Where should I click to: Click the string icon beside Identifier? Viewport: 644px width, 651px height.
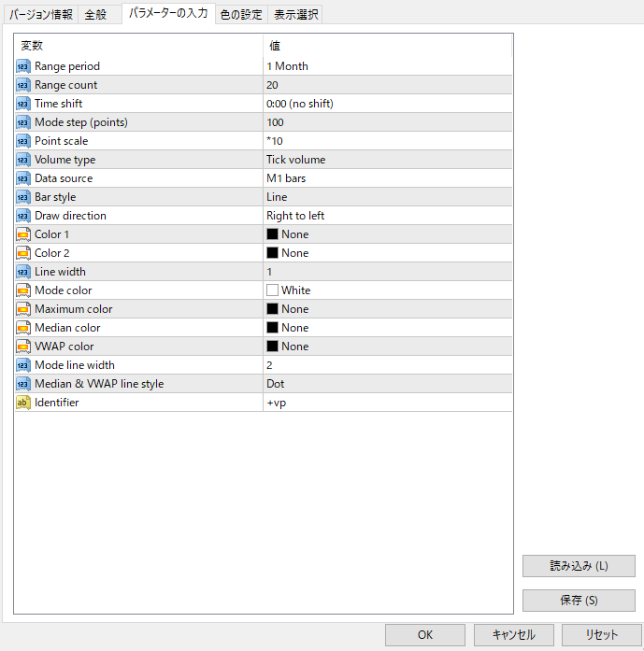click(x=23, y=403)
